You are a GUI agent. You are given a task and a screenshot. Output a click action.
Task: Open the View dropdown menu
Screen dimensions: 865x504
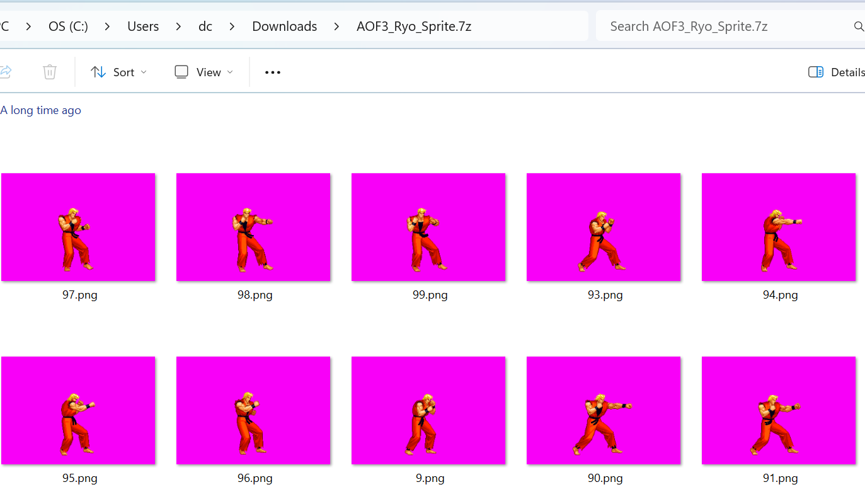click(x=203, y=72)
